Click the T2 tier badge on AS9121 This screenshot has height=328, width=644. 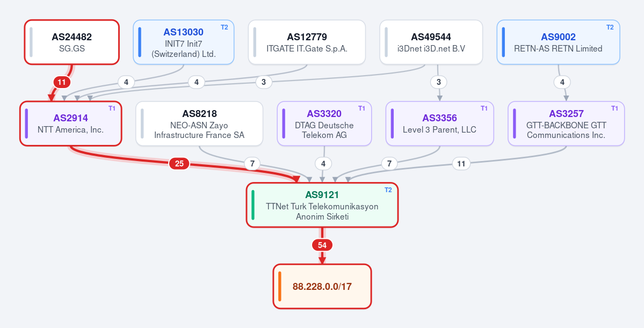click(388, 190)
